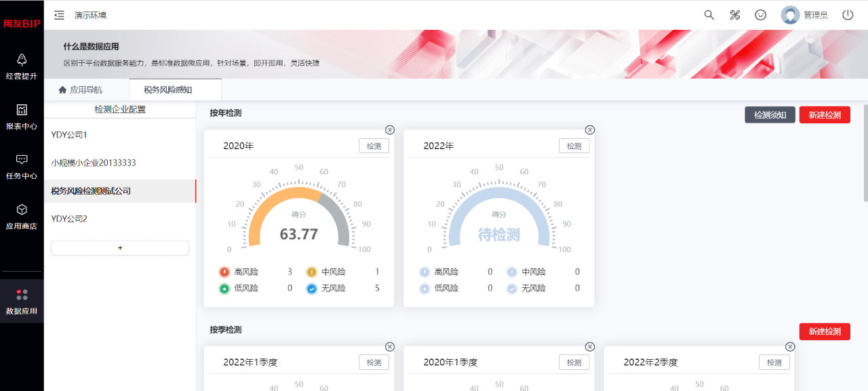Click 新建检测 in the 按季检测 section

[825, 331]
